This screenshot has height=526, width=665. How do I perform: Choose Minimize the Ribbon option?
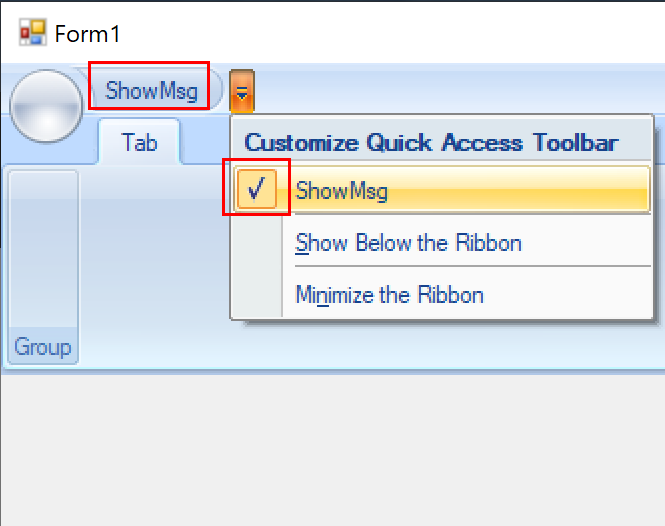[389, 295]
